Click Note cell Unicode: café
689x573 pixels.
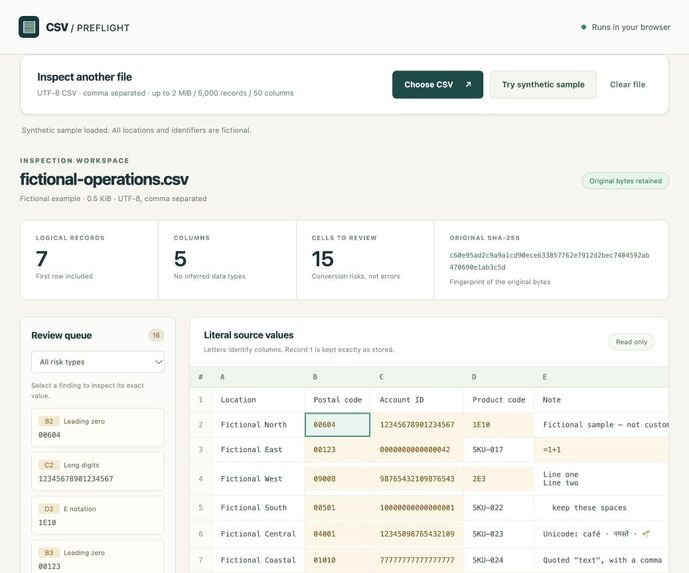[x=602, y=534]
